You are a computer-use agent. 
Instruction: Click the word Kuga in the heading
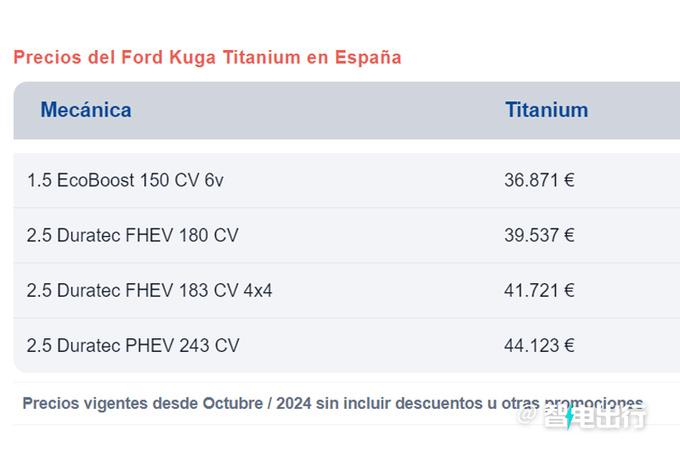tap(192, 58)
